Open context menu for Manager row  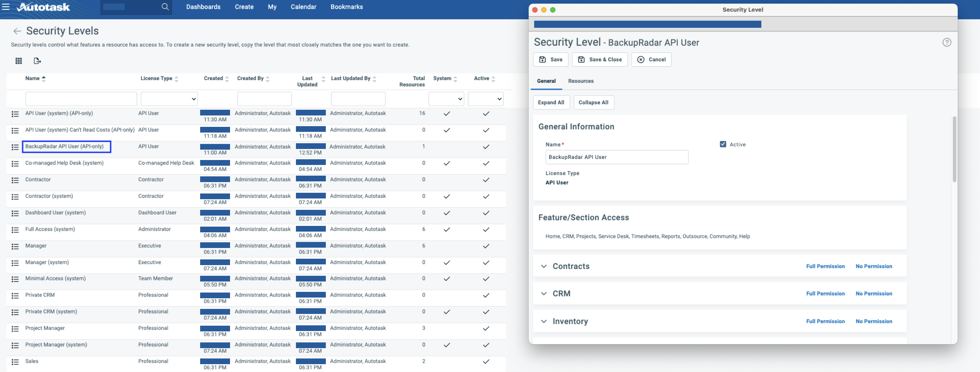(x=15, y=246)
